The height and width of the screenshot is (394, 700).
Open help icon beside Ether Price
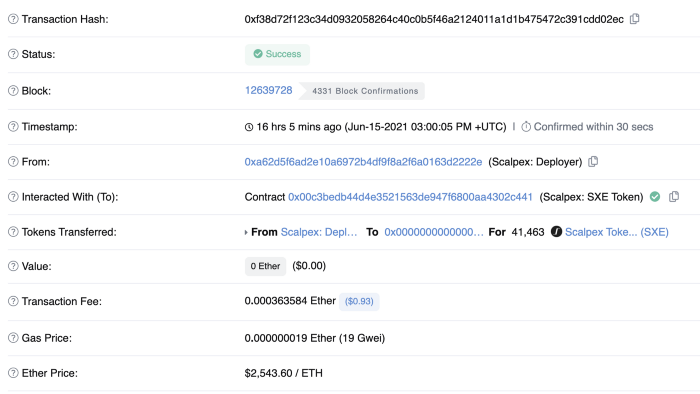(13, 373)
